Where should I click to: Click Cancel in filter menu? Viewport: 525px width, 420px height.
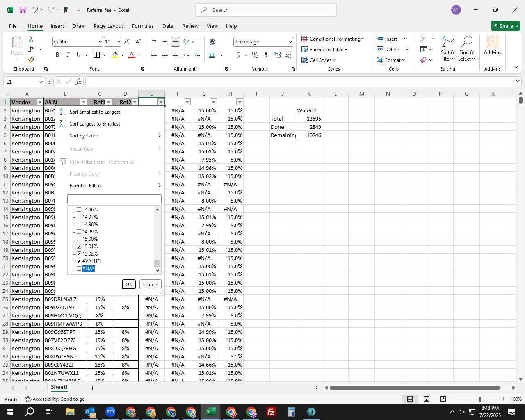tap(151, 284)
